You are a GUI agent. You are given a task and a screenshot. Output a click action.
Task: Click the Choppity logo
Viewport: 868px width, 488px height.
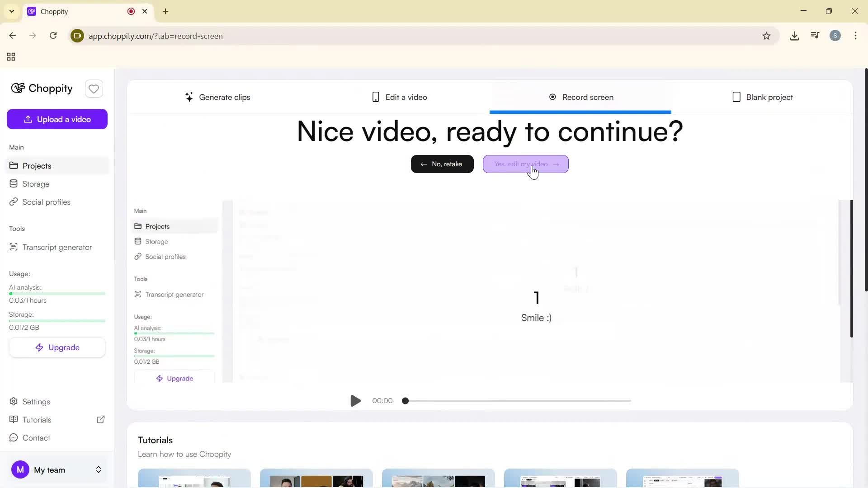click(41, 88)
